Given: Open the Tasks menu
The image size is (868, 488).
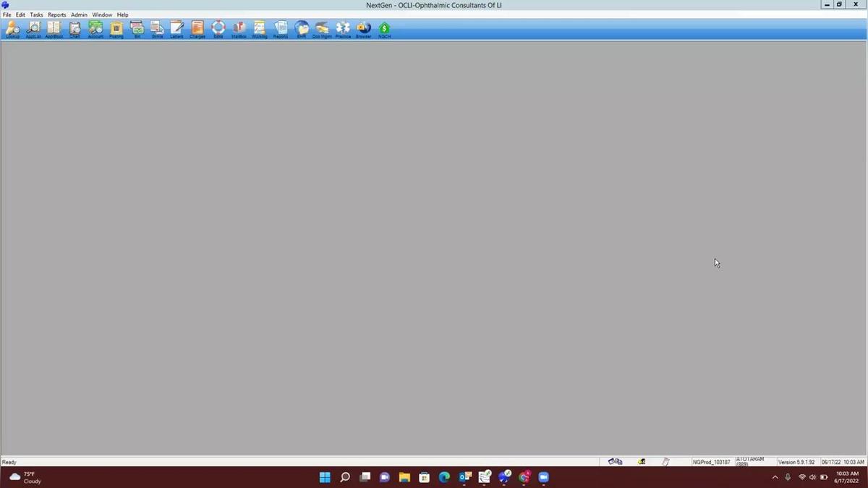Looking at the screenshot, I should coord(36,14).
